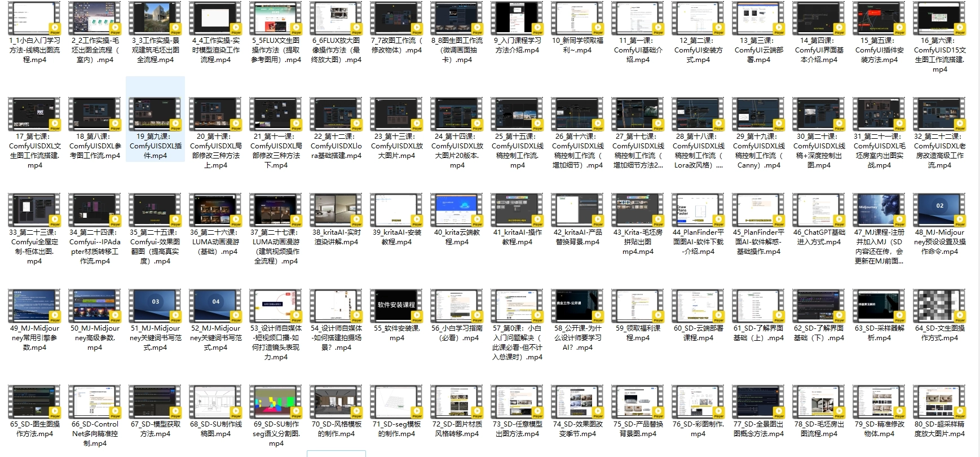This screenshot has height=457, width=980.
Task: Select the highlighted 19_第九课 ComfyUISDXL插件 video icon
Action: point(155,115)
